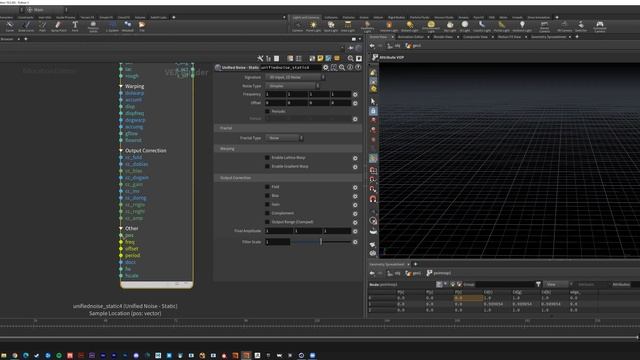This screenshot has height=360, width=640.
Task: Open the Signature dropdown
Action: point(295,77)
